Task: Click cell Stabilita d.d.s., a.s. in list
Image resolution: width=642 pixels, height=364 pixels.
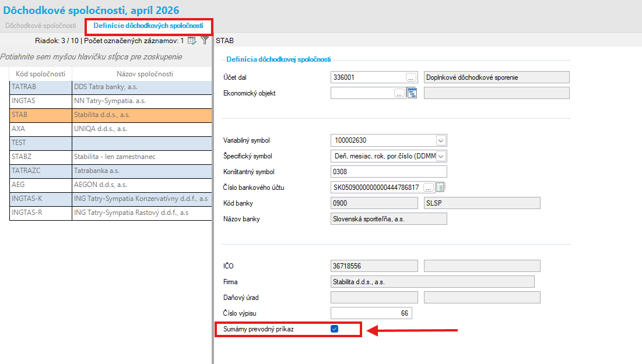Action: coord(142,115)
